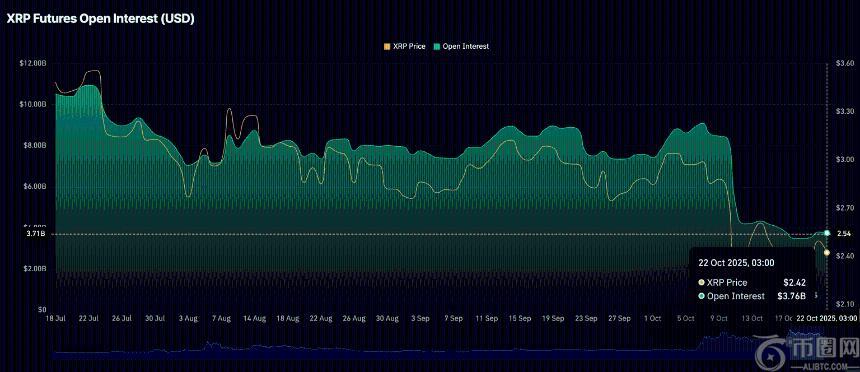Click the yellow XRP Price tooltip dot
Viewport: 860px width, 372px height.
click(701, 283)
